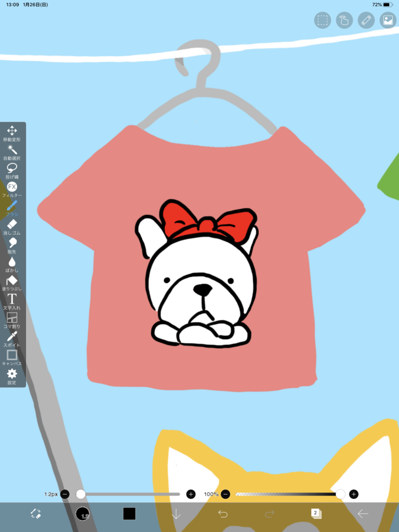Screen dimensions: 399x532
Task: Toggle the selection area button at top
Action: pos(323,20)
